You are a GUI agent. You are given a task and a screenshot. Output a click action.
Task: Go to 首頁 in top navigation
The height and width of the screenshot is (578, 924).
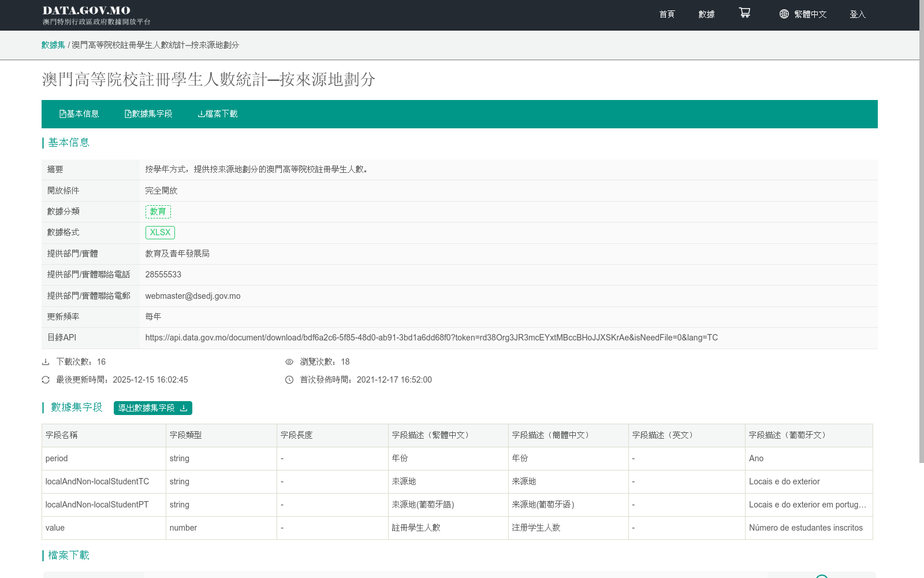click(667, 14)
